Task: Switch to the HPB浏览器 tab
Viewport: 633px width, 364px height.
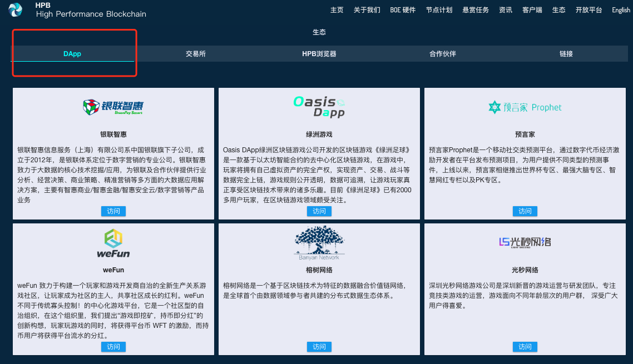Action: click(319, 54)
